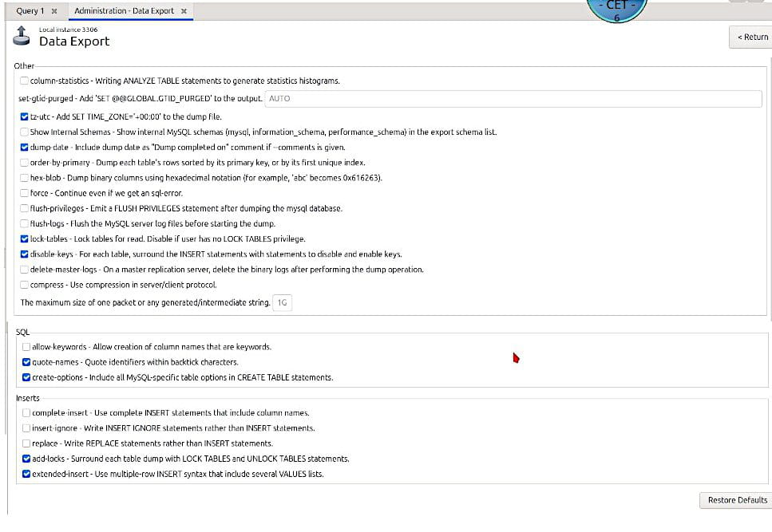This screenshot has width=772, height=532.
Task: Click the set-gtid-purged description text
Action: pos(140,98)
